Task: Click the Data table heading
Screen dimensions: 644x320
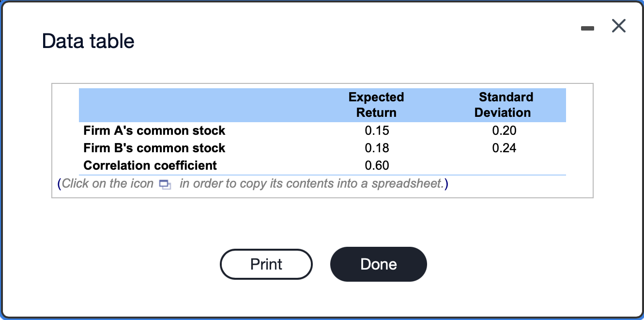Action: (88, 41)
